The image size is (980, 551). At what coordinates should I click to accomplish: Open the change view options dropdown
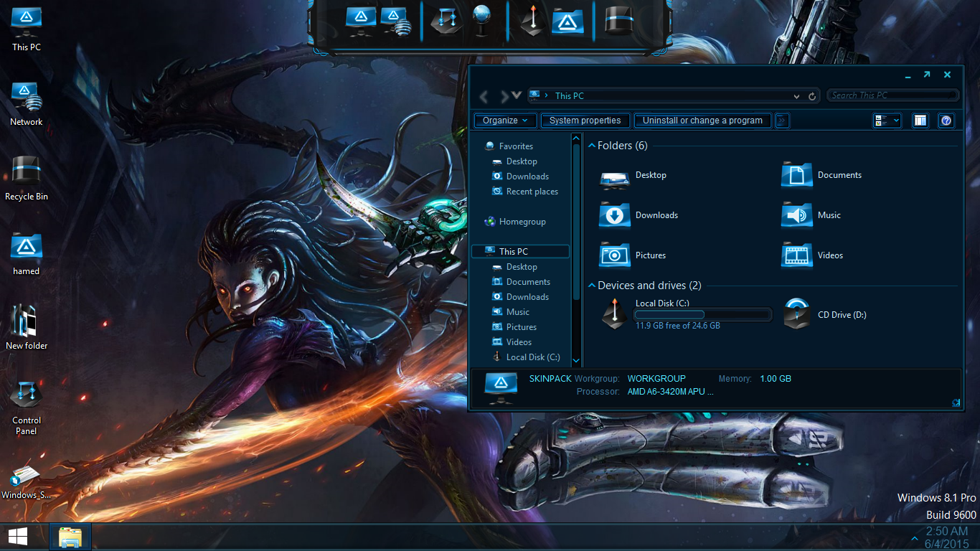[897, 121]
